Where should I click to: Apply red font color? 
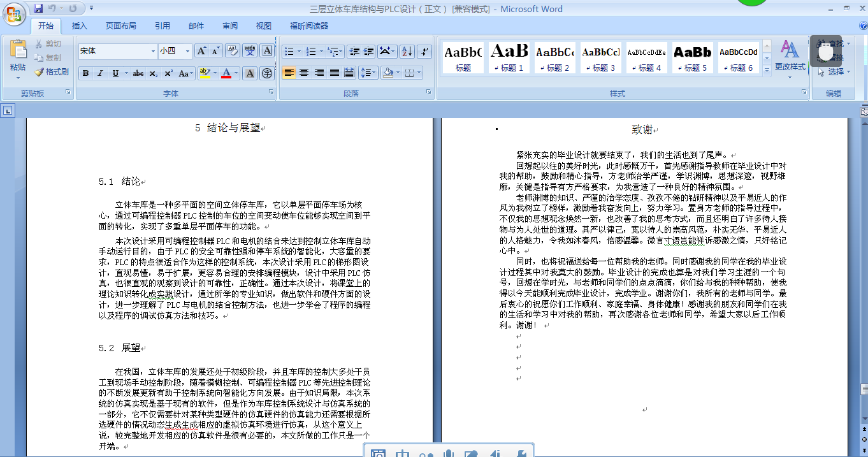(226, 73)
